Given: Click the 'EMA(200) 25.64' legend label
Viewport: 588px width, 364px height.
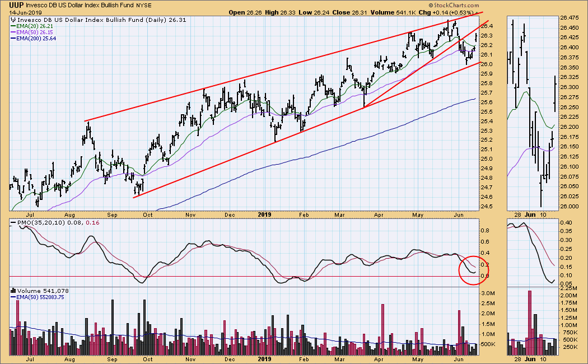Looking at the screenshot, I should 36,39.
